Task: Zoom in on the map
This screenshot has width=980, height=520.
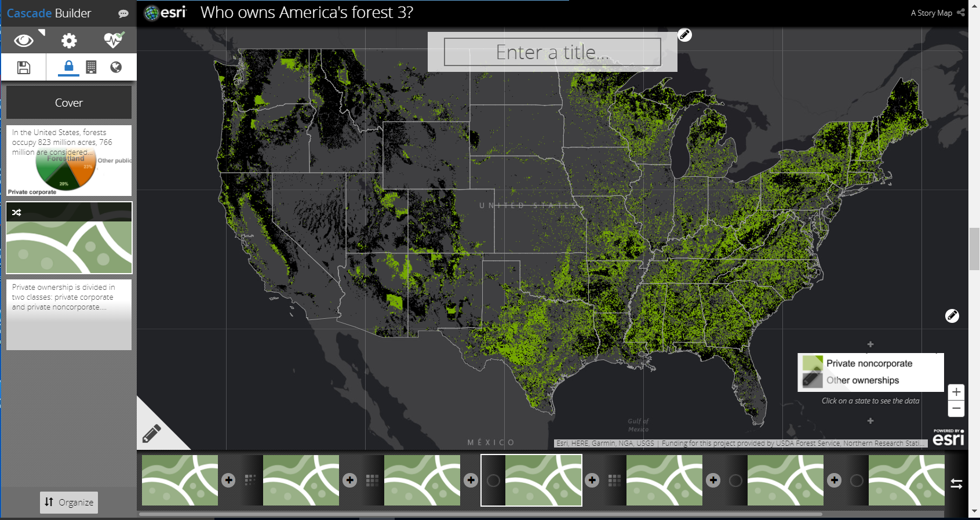Action: [956, 392]
